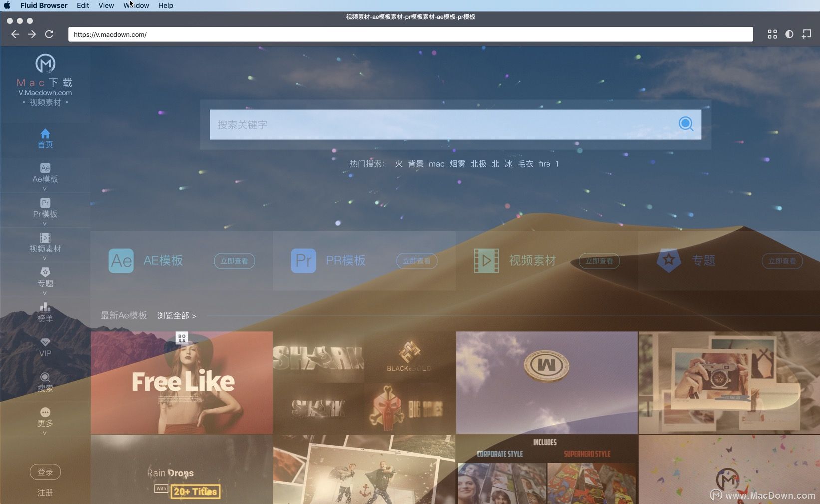820x504 pixels.
Task: Click the 注册 link
Action: [45, 492]
